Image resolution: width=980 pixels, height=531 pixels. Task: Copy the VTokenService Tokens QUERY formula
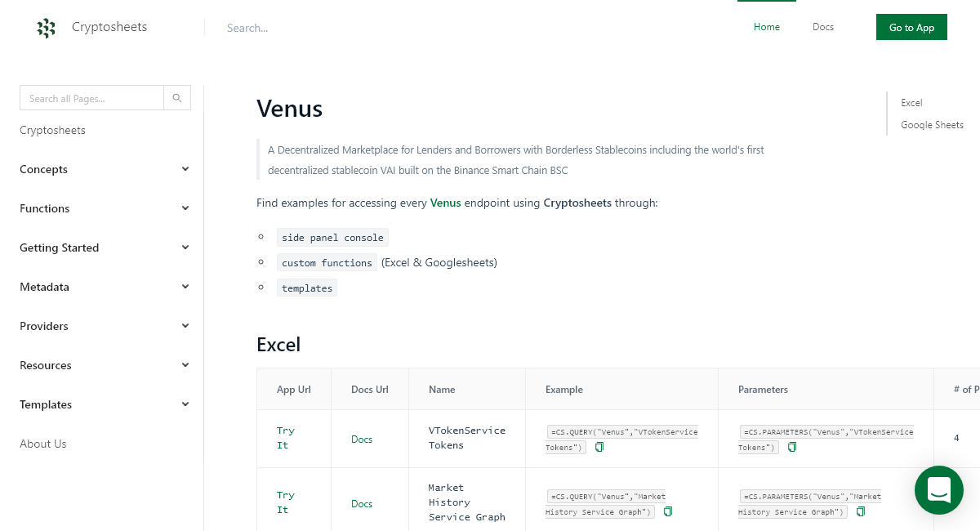[599, 447]
